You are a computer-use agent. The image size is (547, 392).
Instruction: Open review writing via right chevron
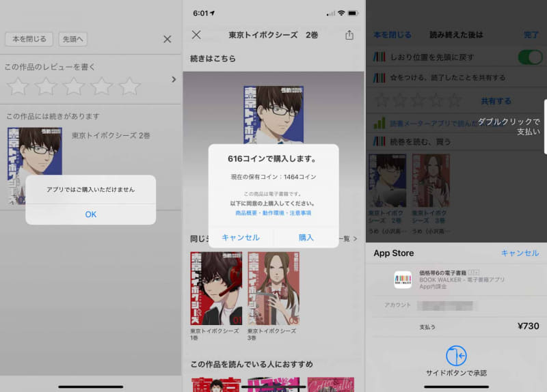click(174, 79)
